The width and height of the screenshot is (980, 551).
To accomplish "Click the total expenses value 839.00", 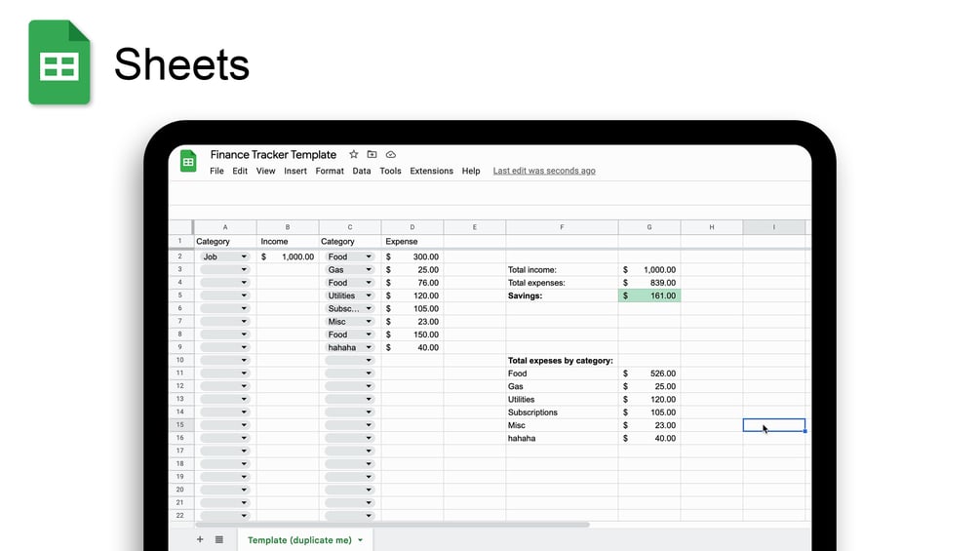I will [x=649, y=283].
